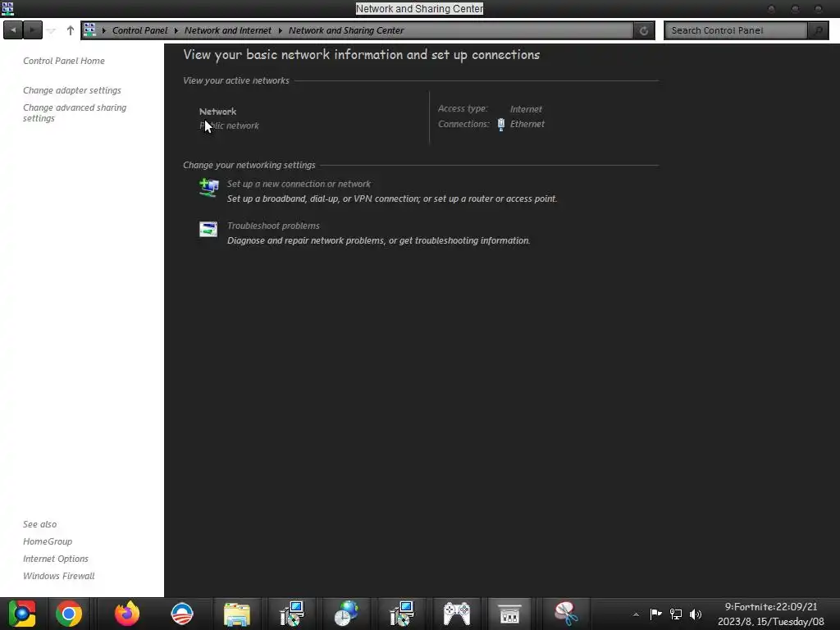Select Control Panel breadcrumb
840x630 pixels.
139,30
